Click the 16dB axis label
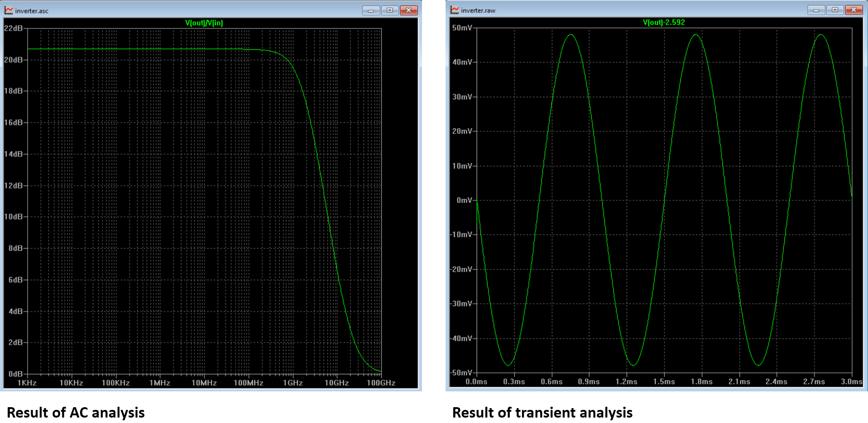The height and width of the screenshot is (423, 868). [14, 122]
